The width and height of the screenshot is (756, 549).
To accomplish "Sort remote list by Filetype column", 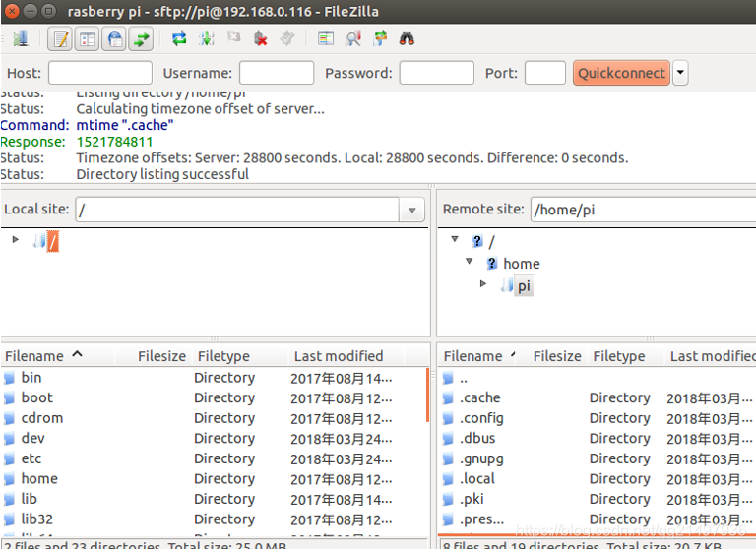I will pyautogui.click(x=625, y=356).
